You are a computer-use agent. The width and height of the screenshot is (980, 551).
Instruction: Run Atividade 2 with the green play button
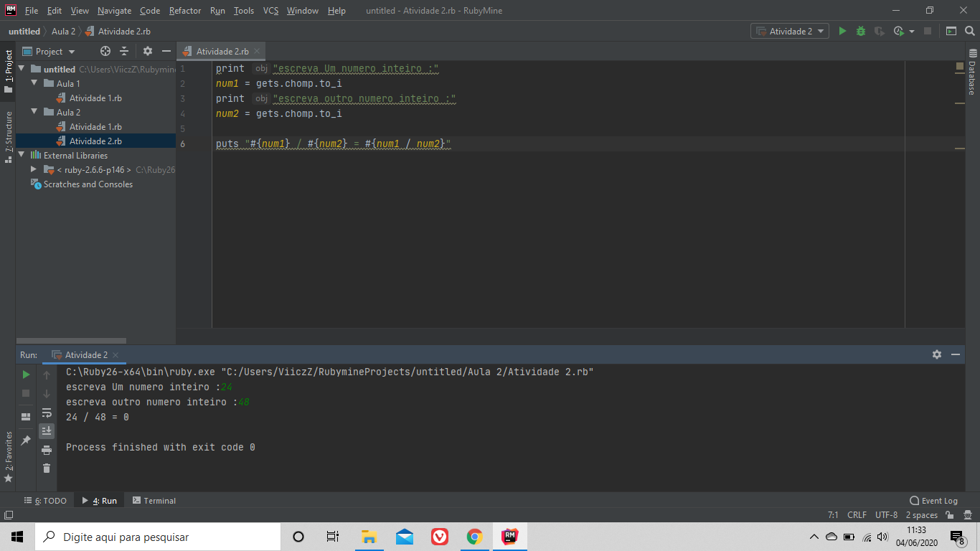842,32
